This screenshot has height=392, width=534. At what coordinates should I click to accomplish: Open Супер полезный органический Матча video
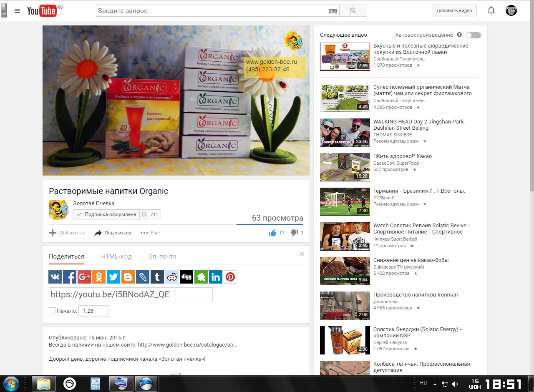click(x=423, y=90)
